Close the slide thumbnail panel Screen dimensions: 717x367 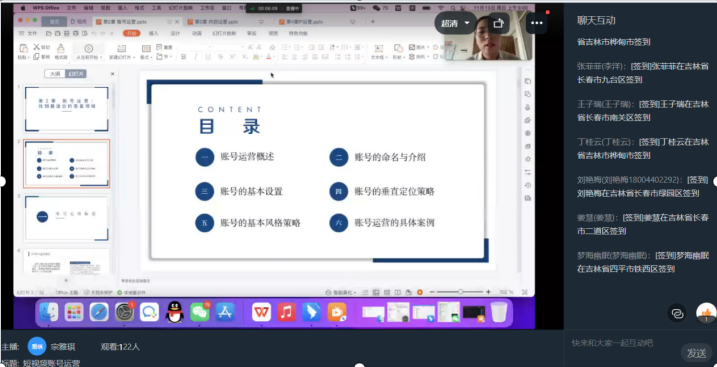coord(112,74)
